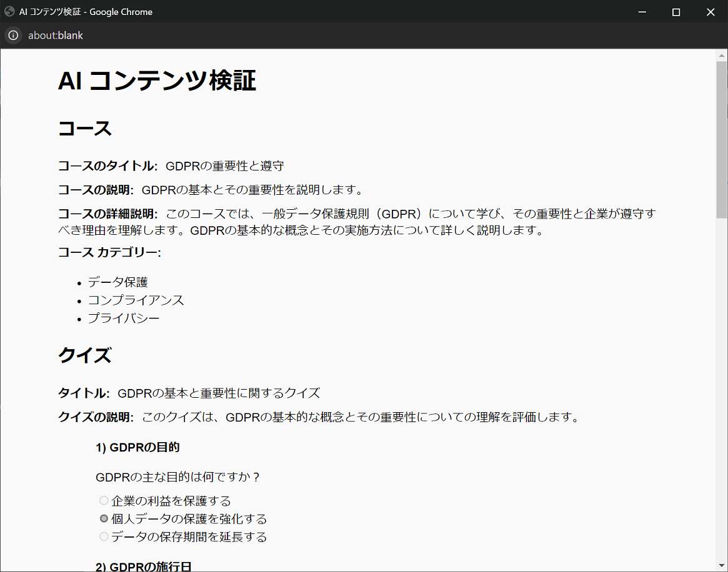The image size is (728, 572).
Task: Click the empty scrollbar track below thumb
Action: tap(722, 389)
